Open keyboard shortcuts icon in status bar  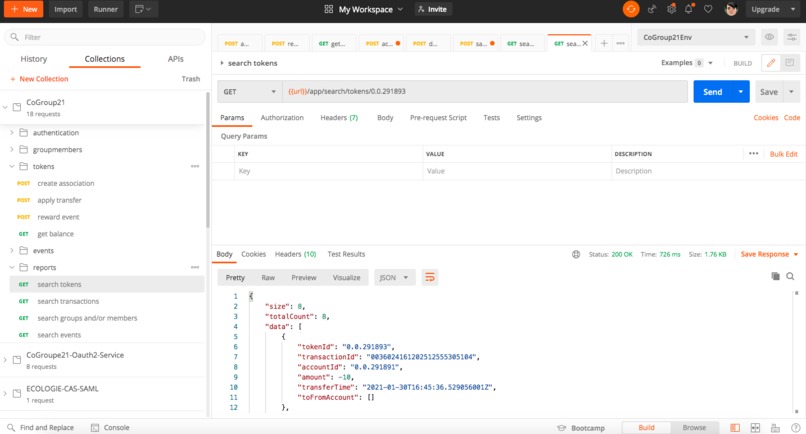[x=775, y=427]
